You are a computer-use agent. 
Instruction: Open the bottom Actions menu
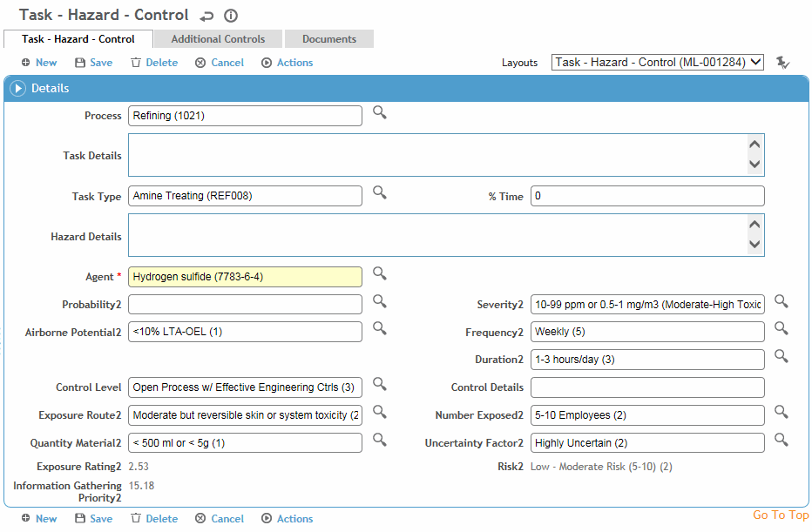288,519
